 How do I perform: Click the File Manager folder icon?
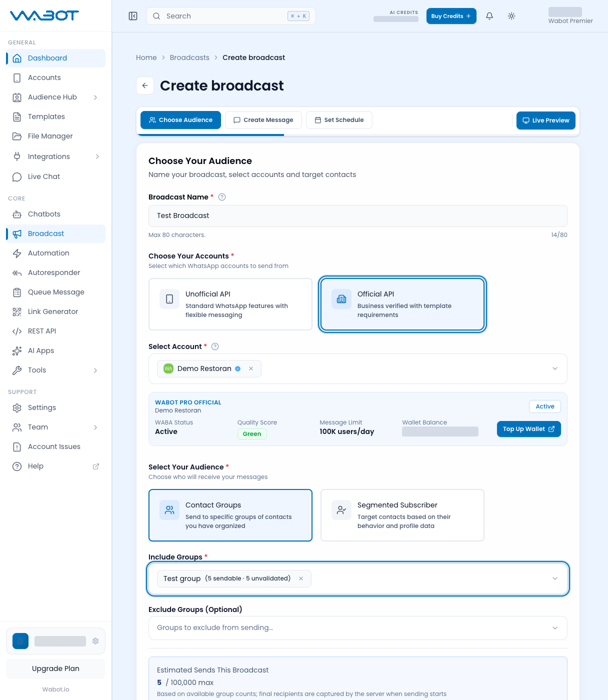click(17, 136)
